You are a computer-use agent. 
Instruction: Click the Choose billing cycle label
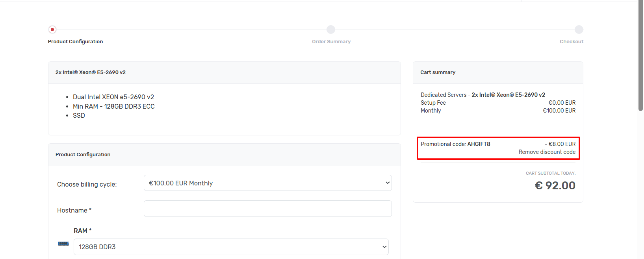click(x=87, y=184)
